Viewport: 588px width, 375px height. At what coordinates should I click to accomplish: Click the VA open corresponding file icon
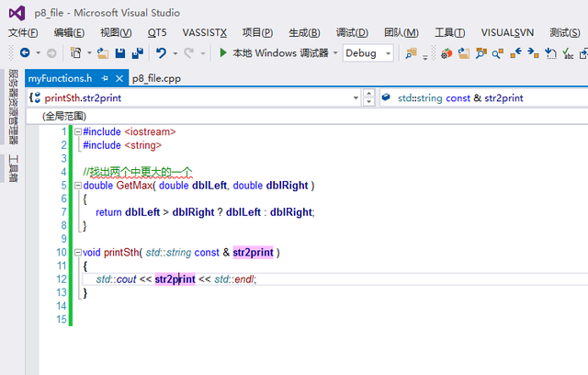click(550, 53)
